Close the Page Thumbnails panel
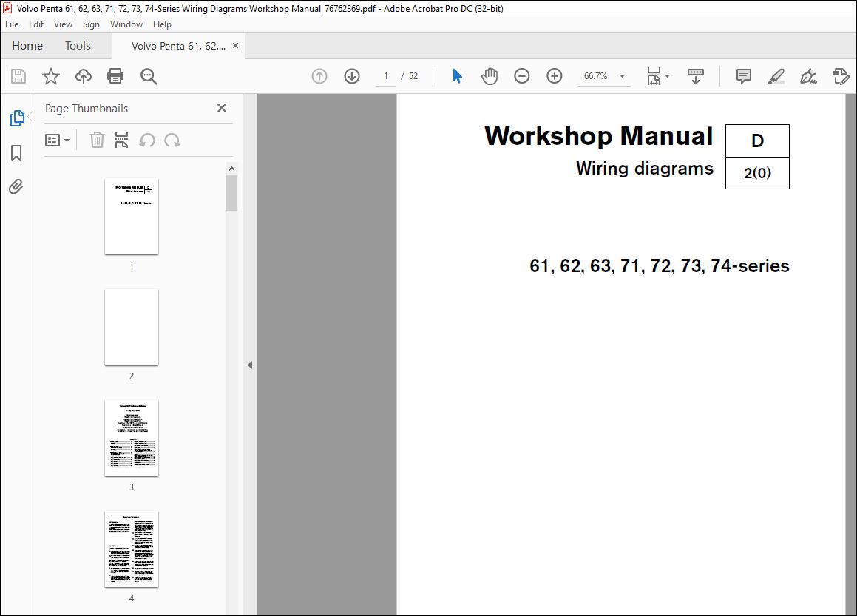 [221, 108]
